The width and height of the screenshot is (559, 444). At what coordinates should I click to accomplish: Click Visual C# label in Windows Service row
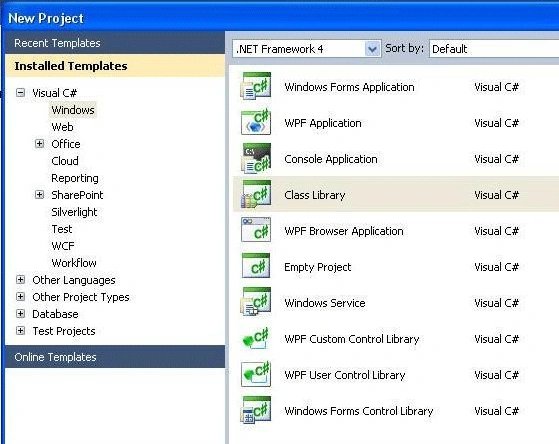click(496, 303)
